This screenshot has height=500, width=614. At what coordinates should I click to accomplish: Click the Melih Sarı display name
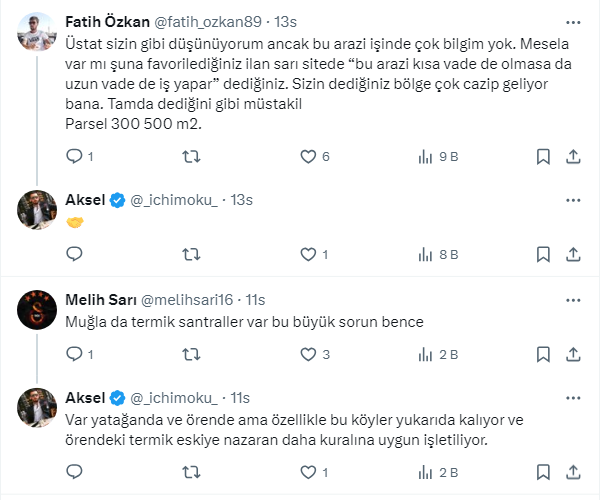(98, 299)
